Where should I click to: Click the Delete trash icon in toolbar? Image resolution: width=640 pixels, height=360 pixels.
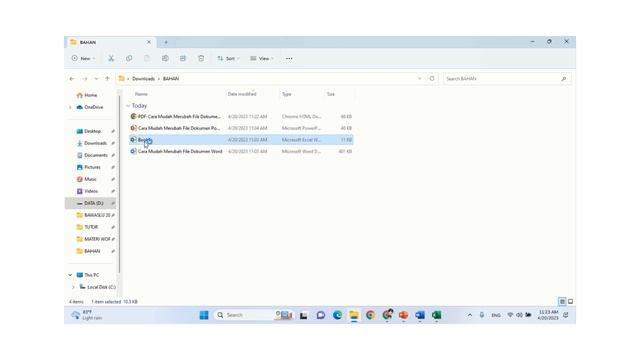pos(201,58)
